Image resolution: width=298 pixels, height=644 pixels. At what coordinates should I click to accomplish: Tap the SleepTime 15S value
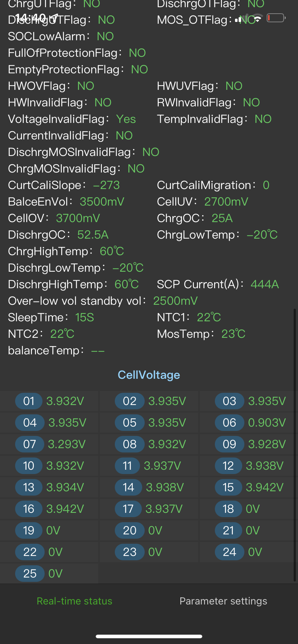(x=85, y=317)
